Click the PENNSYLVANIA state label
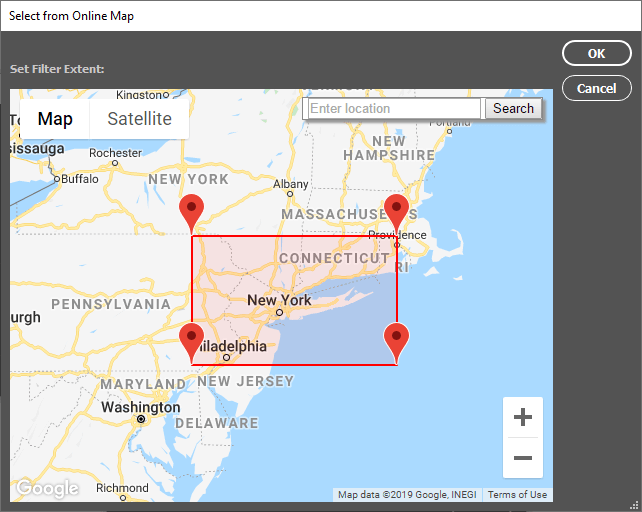The image size is (642, 512). point(111,304)
